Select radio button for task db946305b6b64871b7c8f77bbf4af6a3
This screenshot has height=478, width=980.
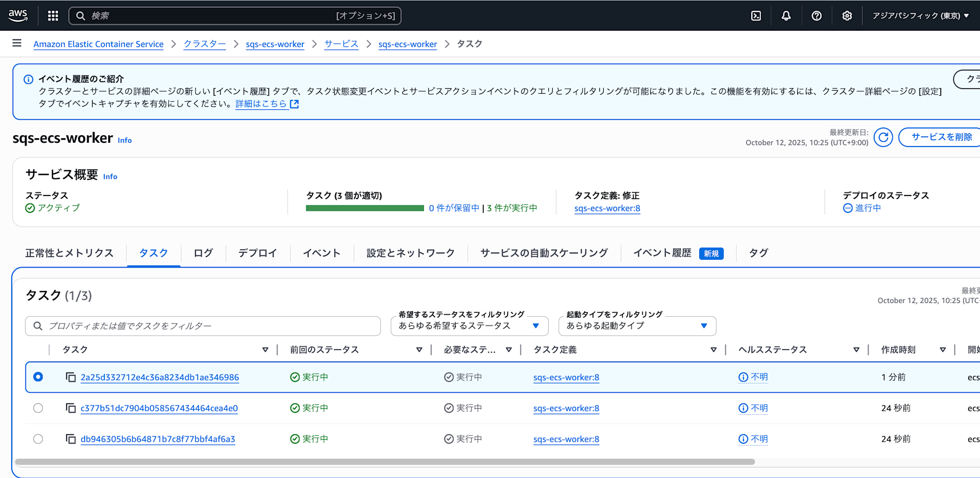pyautogui.click(x=38, y=439)
